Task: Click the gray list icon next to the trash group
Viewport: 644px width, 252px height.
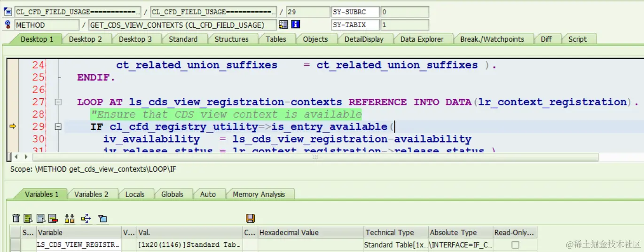Action: coord(40,218)
